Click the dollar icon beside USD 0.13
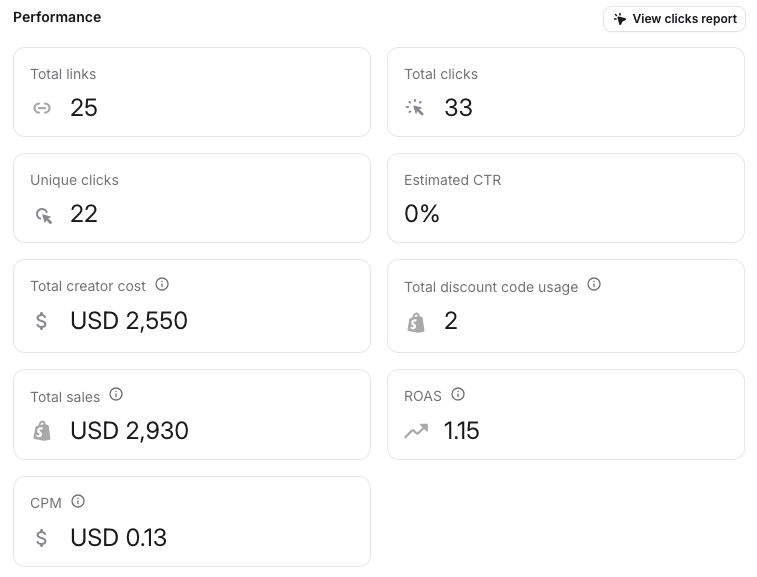This screenshot has height=577, width=757. [42, 538]
